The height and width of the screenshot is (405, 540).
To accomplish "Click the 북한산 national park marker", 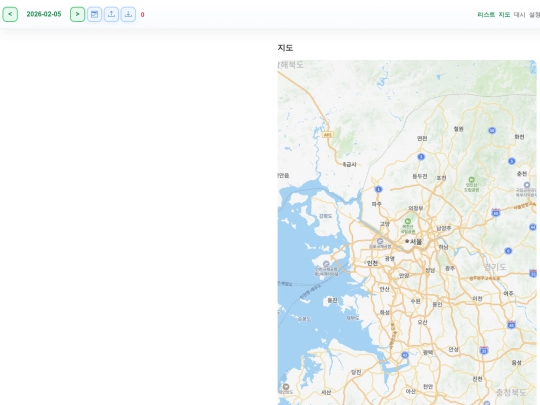I will (408, 221).
